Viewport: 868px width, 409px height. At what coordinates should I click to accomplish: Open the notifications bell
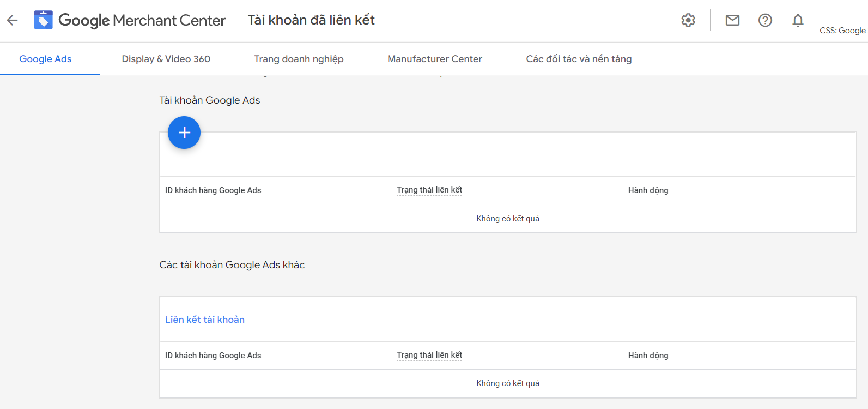[x=798, y=20]
